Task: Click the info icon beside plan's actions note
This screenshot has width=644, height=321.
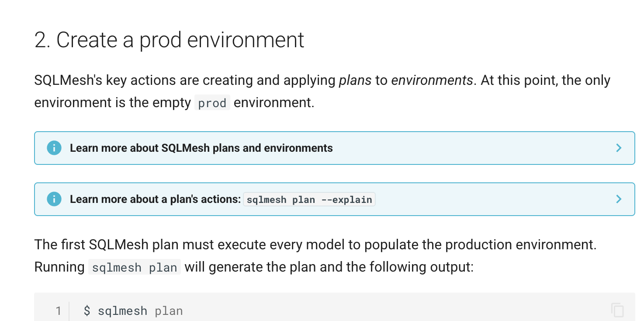Action: tap(54, 199)
